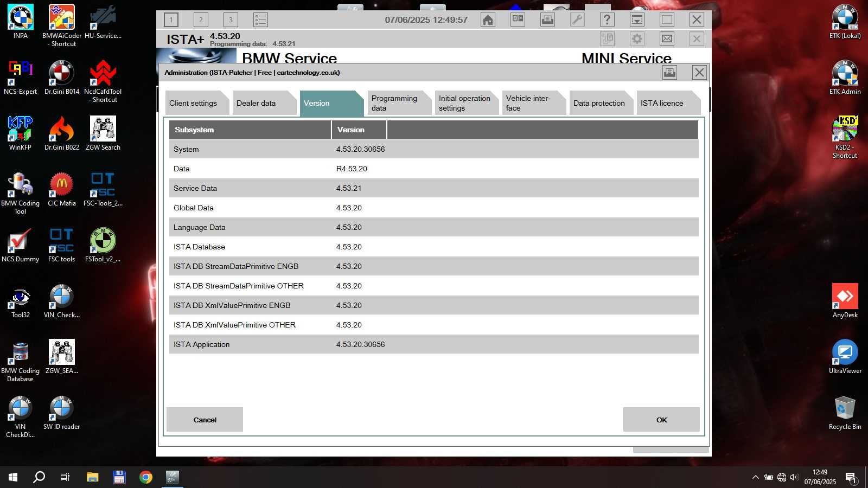Open the ETK (Lokal) desktop icon
This screenshot has width=868, height=488.
(845, 22)
